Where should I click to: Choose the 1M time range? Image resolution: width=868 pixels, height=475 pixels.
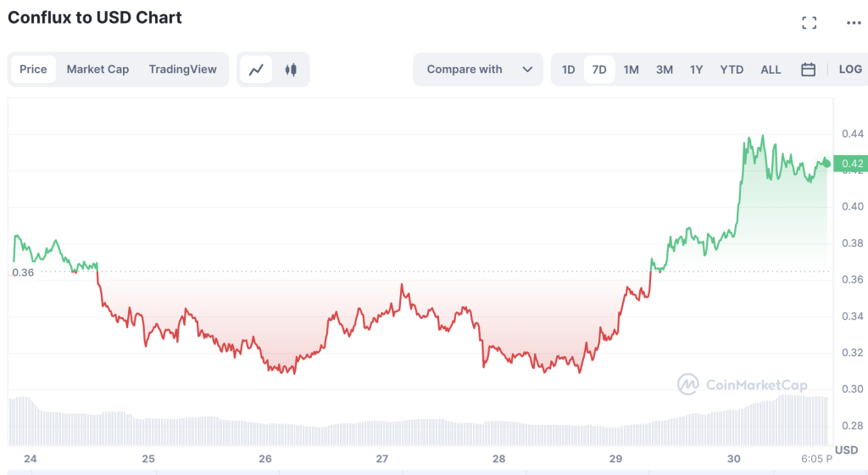(x=631, y=70)
